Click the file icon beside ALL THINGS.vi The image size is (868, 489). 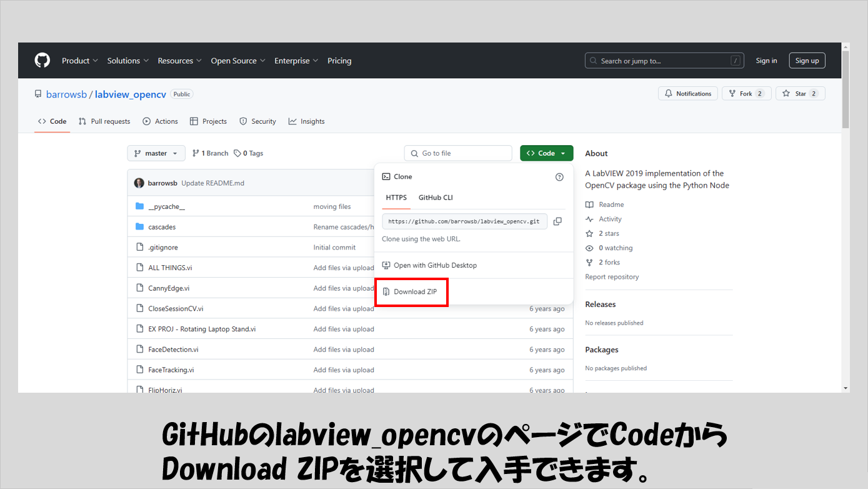(x=140, y=268)
